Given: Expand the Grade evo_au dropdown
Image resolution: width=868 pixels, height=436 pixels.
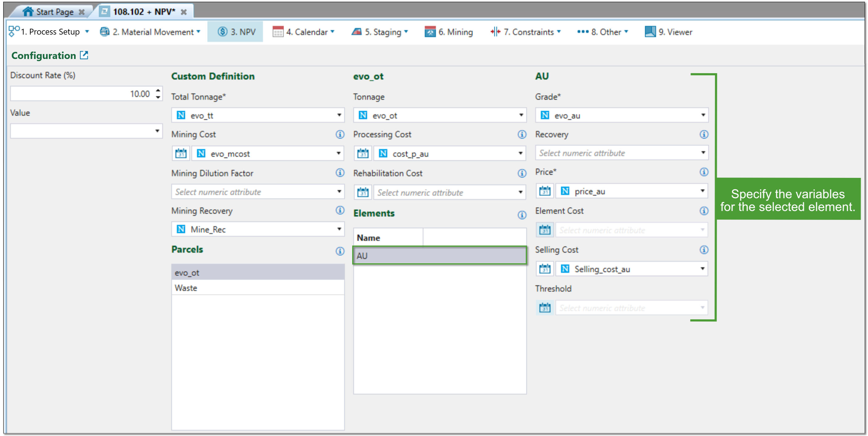Looking at the screenshot, I should (x=703, y=115).
